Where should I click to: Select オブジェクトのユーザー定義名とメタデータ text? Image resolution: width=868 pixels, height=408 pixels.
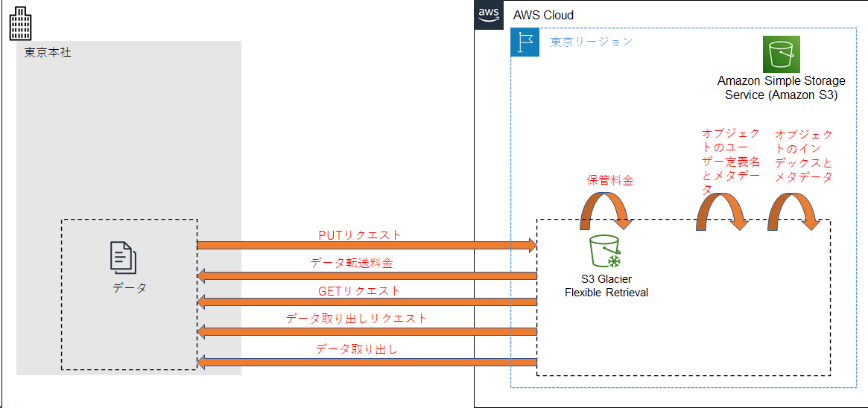pos(731,162)
